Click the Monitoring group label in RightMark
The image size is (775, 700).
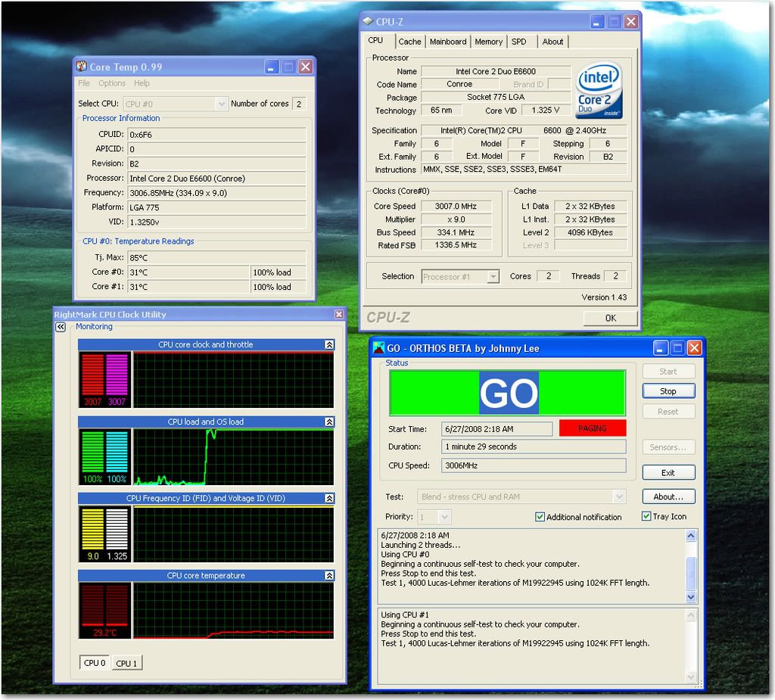click(94, 327)
